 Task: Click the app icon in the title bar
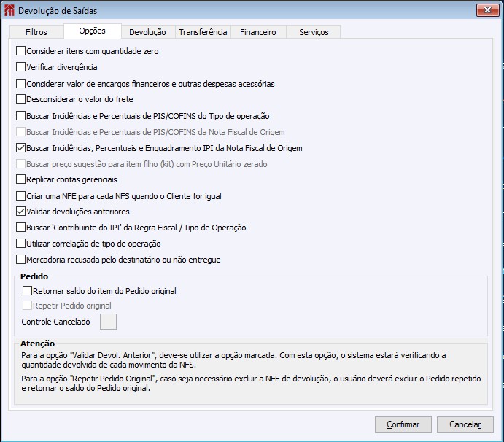9,10
